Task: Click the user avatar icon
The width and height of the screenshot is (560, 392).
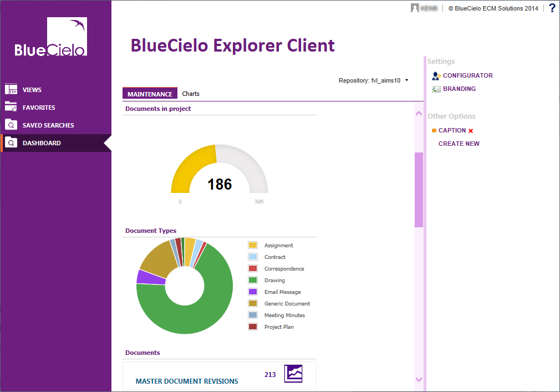Action: (x=415, y=8)
